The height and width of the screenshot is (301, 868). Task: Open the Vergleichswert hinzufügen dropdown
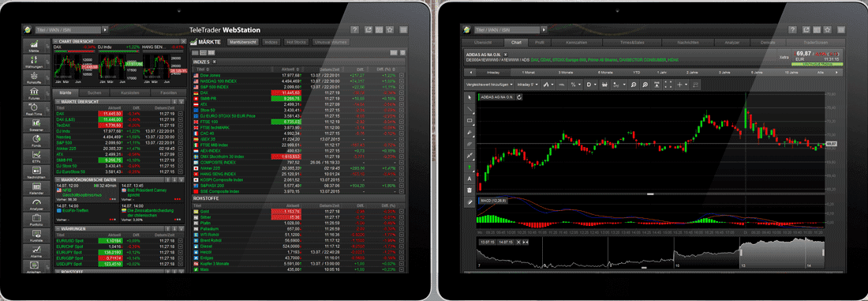(x=488, y=85)
